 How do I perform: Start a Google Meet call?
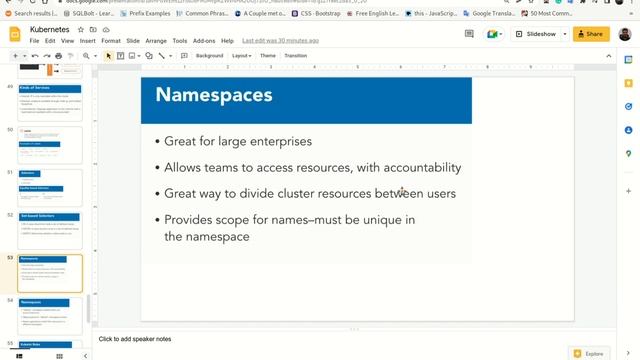(494, 34)
